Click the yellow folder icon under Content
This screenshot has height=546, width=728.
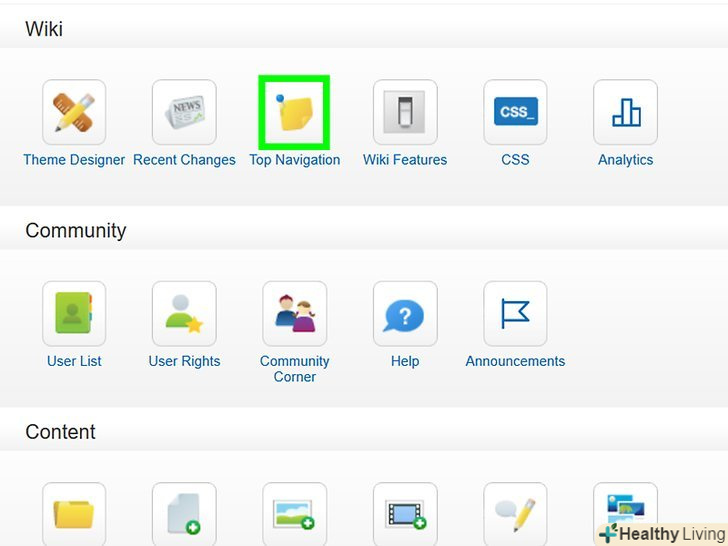[74, 514]
